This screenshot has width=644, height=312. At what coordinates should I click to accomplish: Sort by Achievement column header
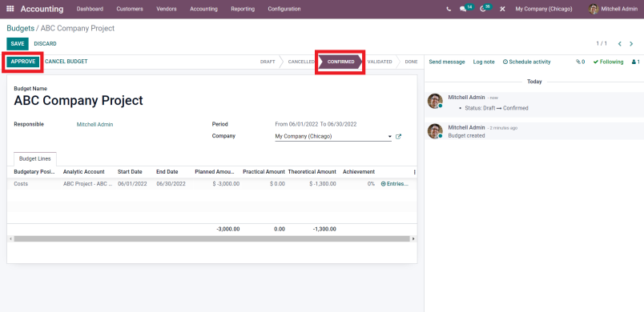click(x=359, y=172)
